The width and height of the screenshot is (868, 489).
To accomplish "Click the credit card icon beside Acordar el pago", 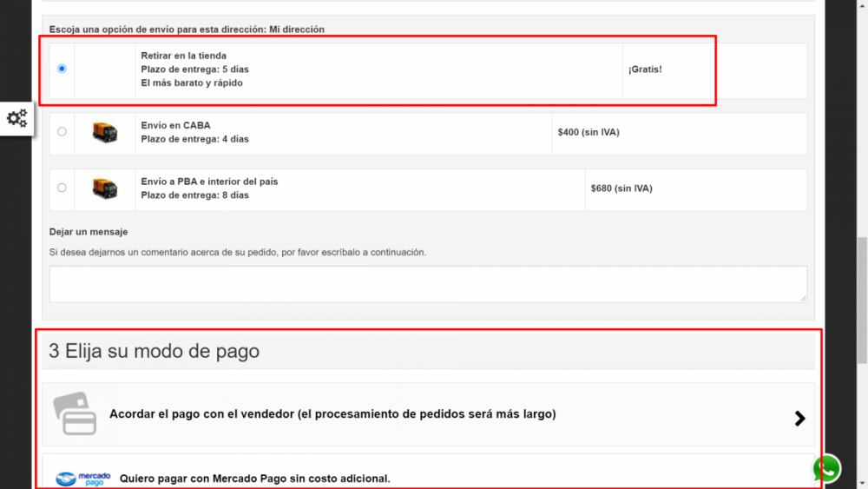I will coord(75,413).
